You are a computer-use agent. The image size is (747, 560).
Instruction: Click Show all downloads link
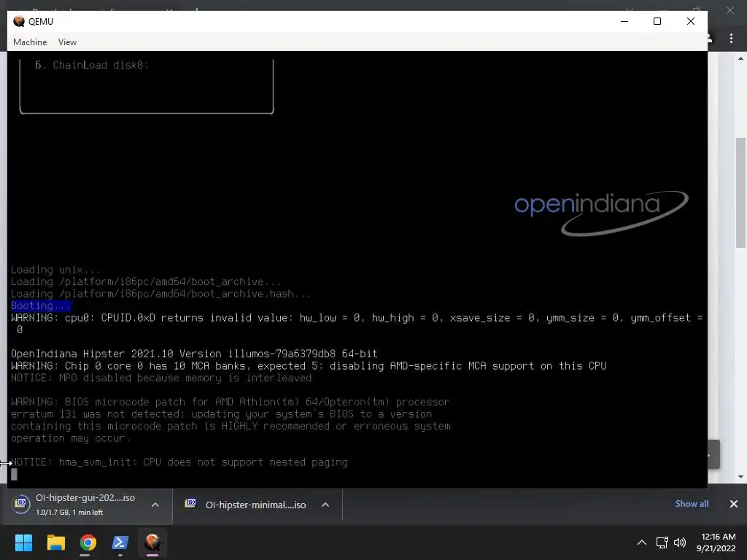tap(692, 504)
